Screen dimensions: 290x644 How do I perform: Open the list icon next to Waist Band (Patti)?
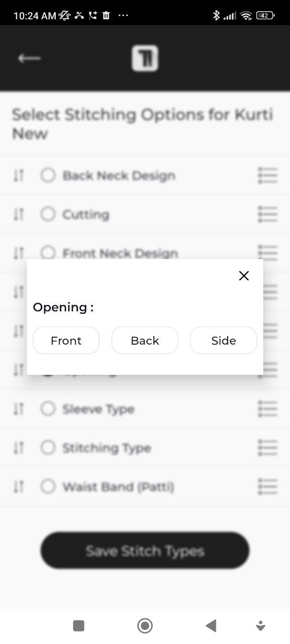[x=267, y=486]
